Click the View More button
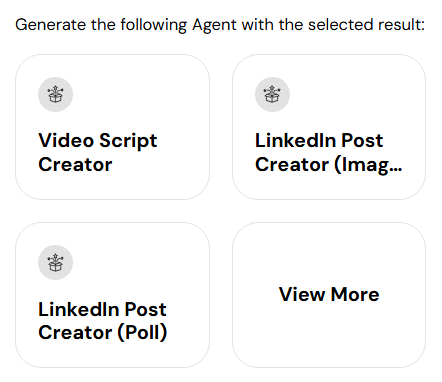The image size is (442, 382). click(x=329, y=295)
